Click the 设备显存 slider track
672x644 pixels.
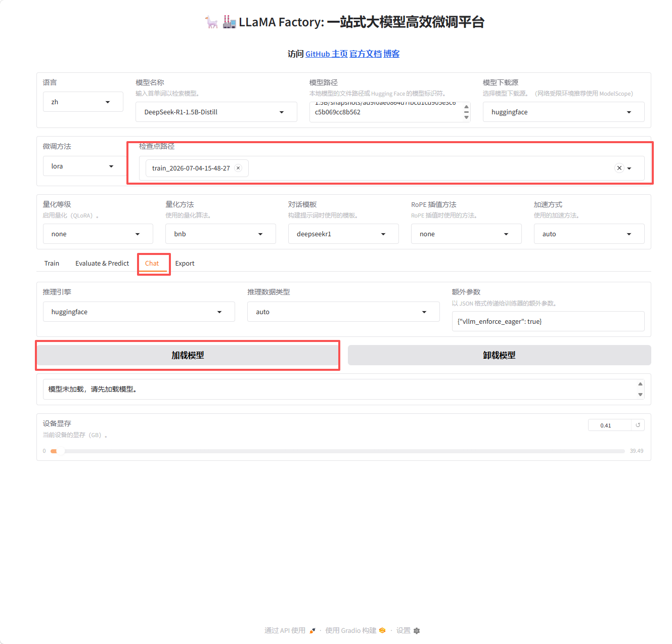click(338, 451)
